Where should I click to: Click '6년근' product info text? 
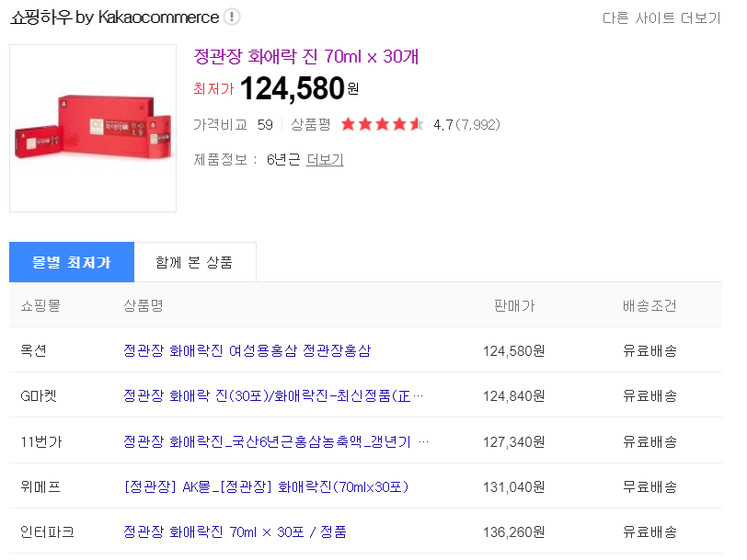(283, 159)
